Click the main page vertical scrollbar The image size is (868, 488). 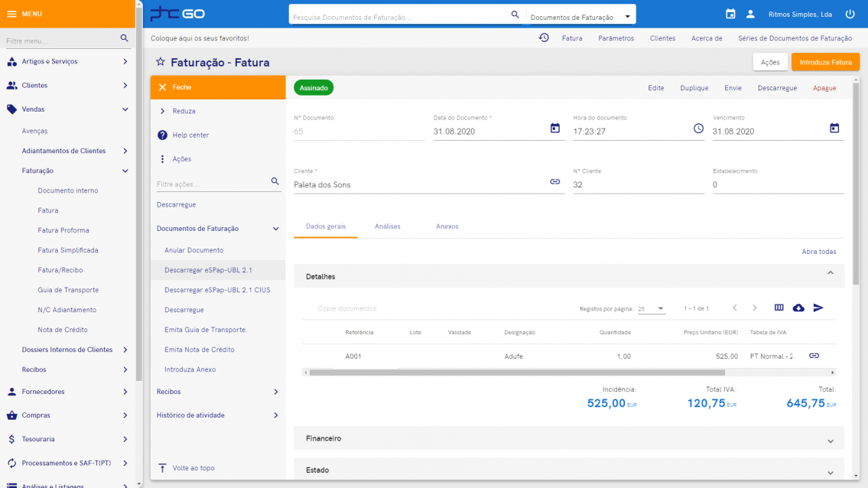[856, 183]
